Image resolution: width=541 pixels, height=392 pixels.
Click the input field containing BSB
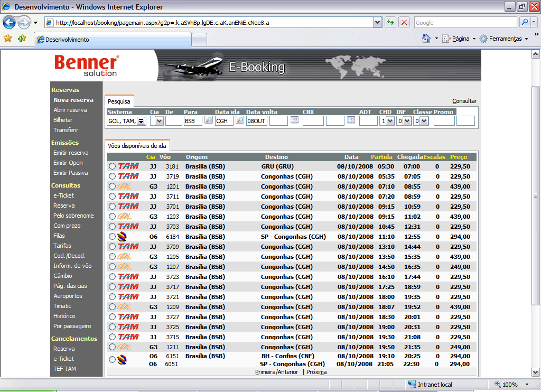(x=192, y=121)
